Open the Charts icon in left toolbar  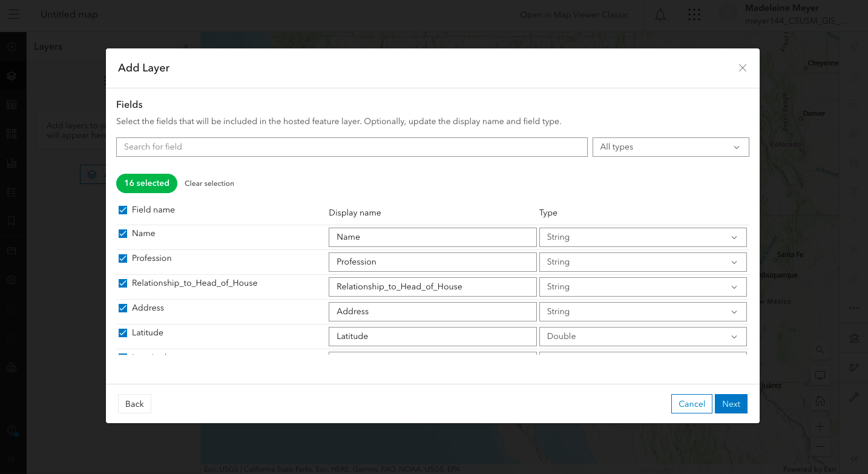(12, 163)
